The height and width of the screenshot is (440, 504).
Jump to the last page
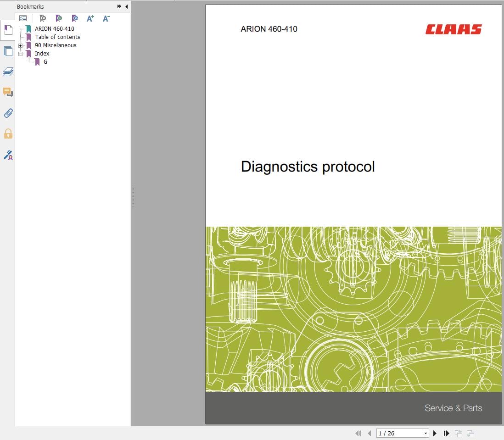(446, 433)
